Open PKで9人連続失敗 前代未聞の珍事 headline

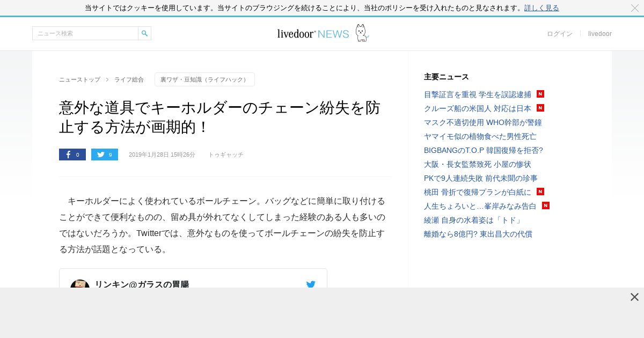point(481,178)
